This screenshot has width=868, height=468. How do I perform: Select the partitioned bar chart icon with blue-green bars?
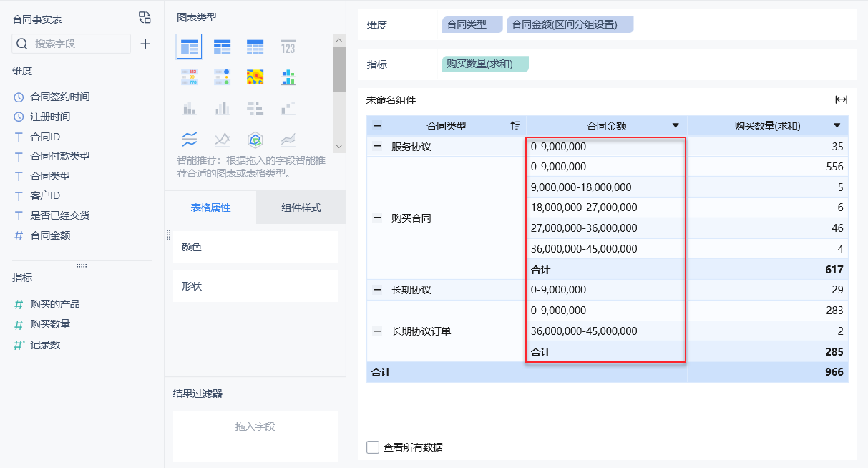coord(288,77)
